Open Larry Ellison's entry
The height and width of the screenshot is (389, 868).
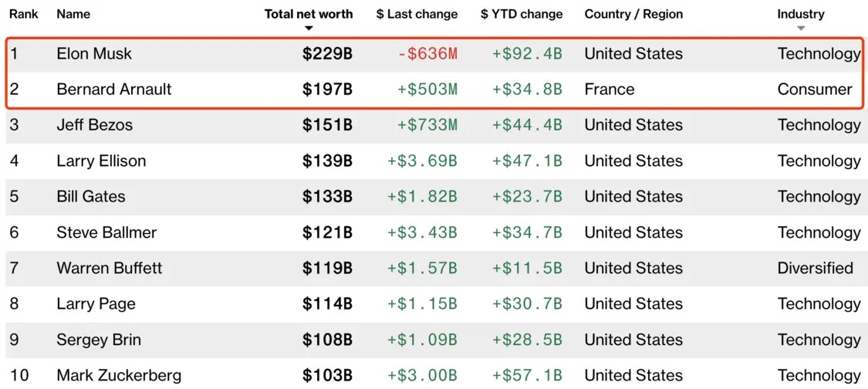click(x=101, y=161)
